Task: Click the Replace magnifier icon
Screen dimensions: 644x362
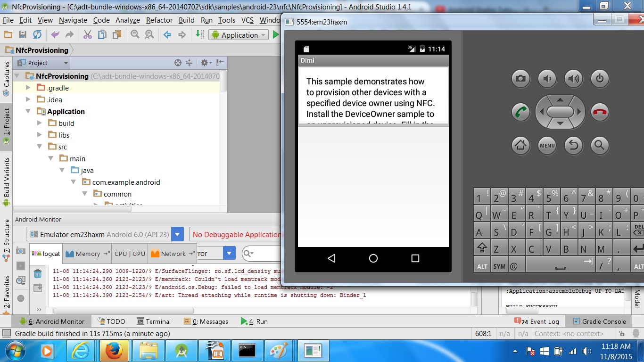Action: (x=149, y=34)
